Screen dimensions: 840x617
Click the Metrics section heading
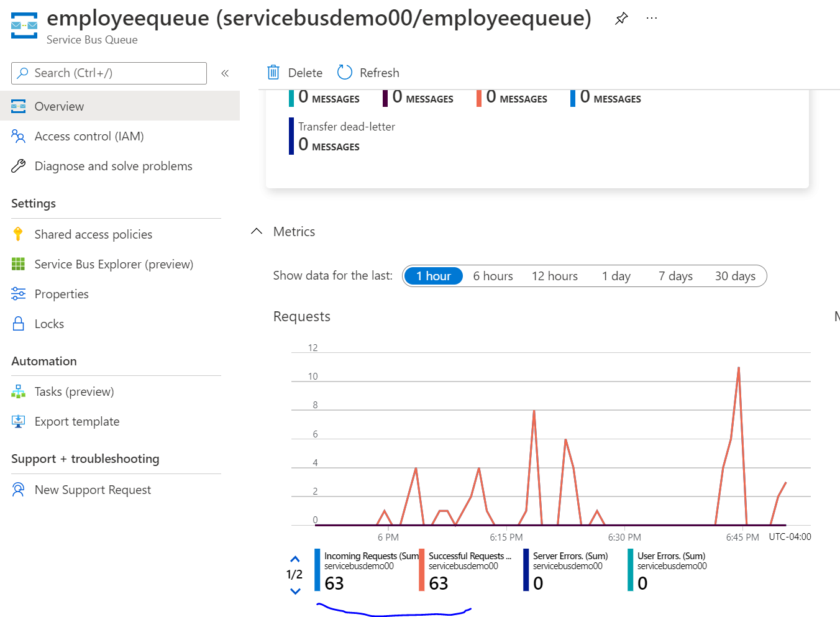294,231
